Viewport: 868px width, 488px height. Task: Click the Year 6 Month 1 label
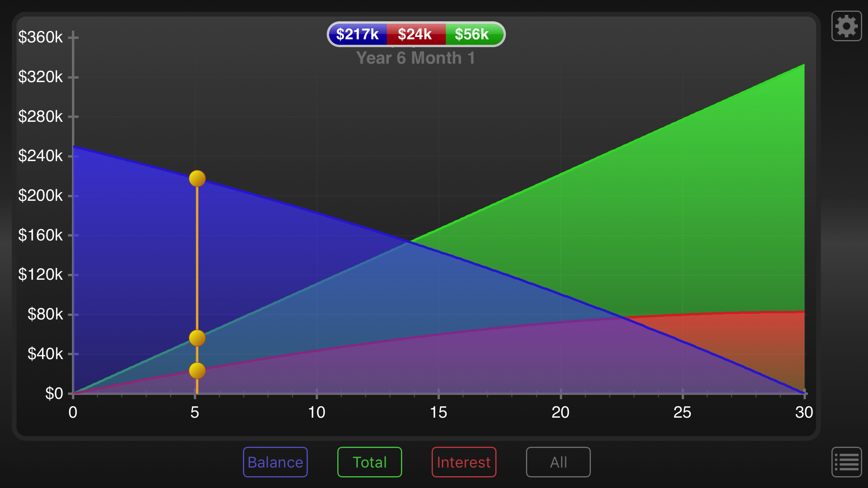click(416, 58)
